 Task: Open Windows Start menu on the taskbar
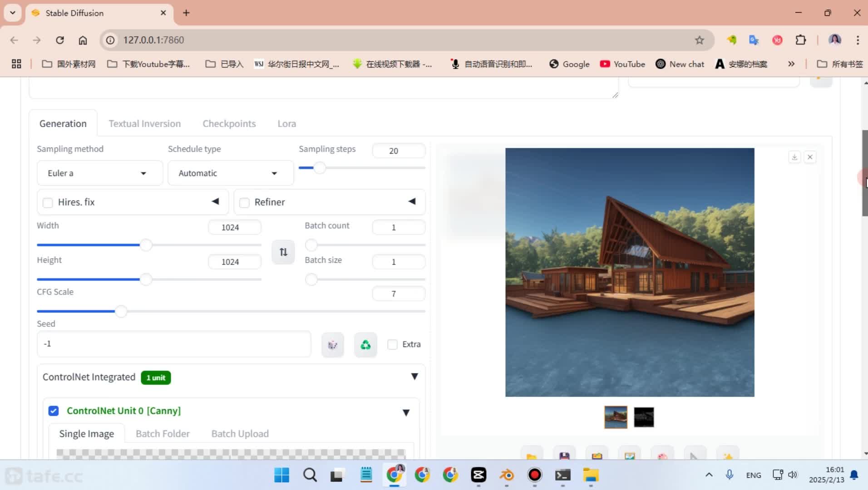(x=281, y=475)
